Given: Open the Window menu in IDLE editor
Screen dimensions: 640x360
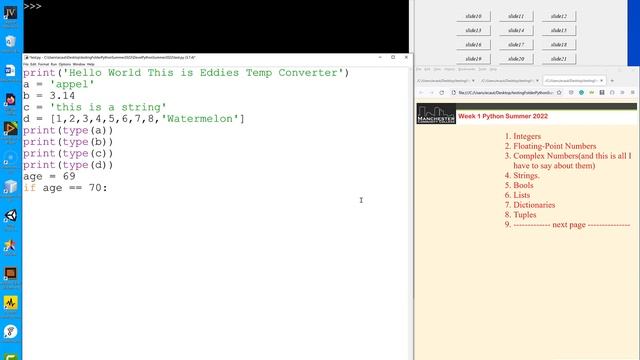Looking at the screenshot, I should point(79,64).
